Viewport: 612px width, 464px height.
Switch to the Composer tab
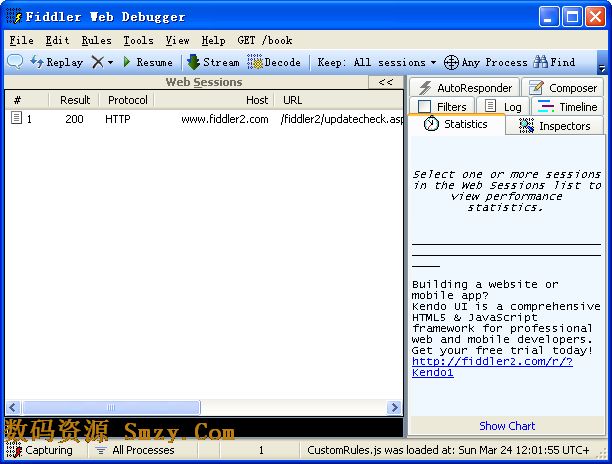(x=563, y=88)
